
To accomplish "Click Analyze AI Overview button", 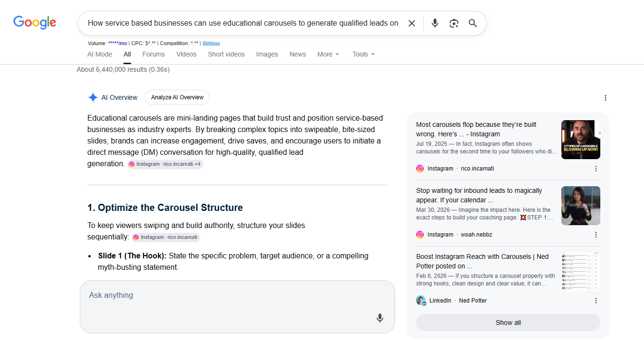I will 177,97.
